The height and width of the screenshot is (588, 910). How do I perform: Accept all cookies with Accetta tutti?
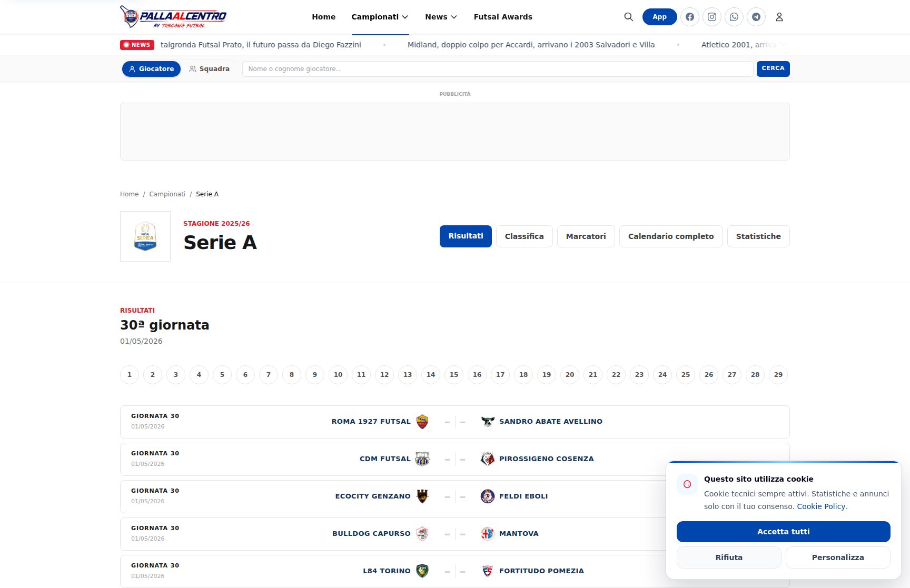[x=784, y=532]
